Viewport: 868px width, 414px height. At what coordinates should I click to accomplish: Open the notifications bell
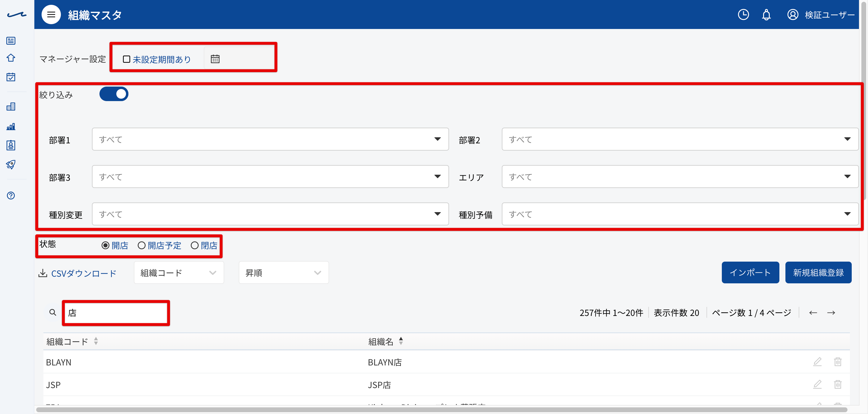(766, 15)
